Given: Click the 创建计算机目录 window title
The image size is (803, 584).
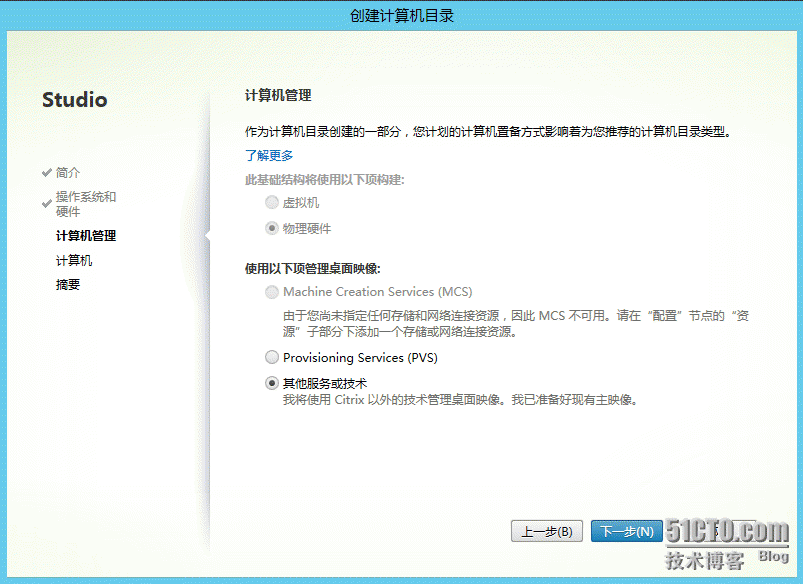Looking at the screenshot, I should point(402,16).
